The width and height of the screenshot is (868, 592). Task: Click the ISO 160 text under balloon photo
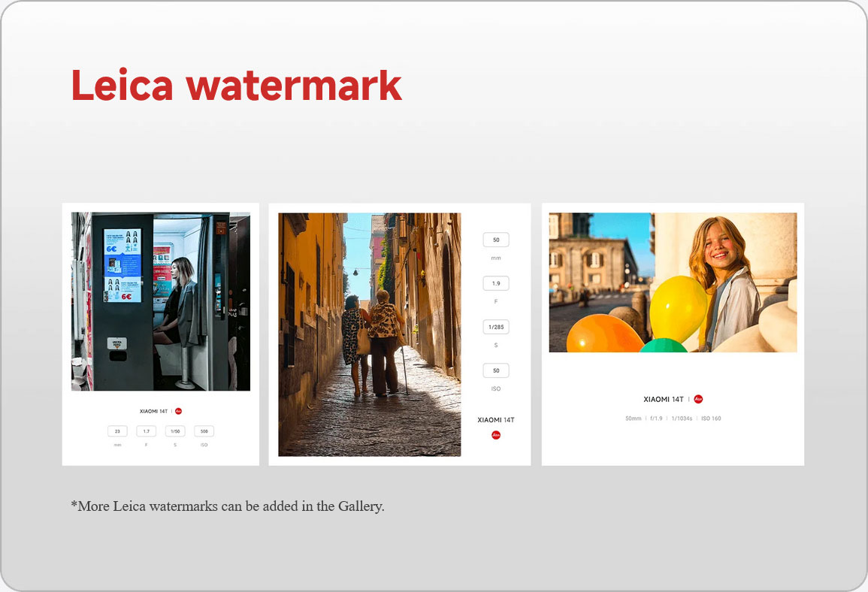pos(711,418)
